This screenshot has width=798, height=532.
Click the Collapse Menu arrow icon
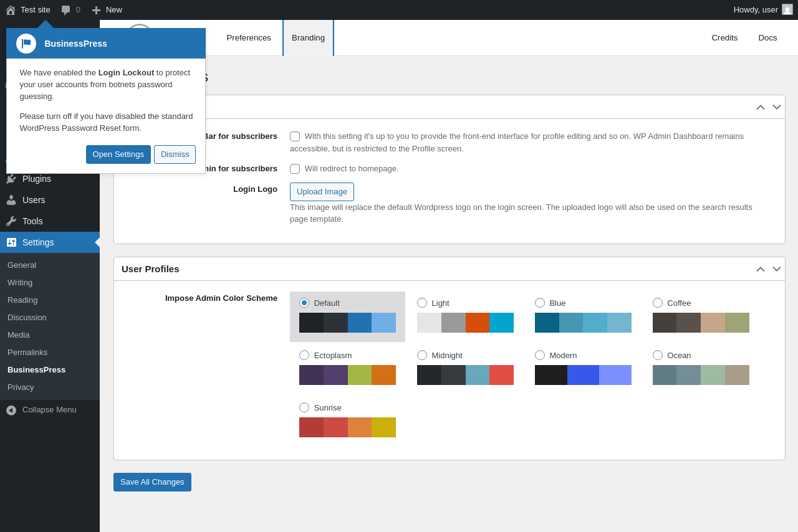tap(11, 410)
